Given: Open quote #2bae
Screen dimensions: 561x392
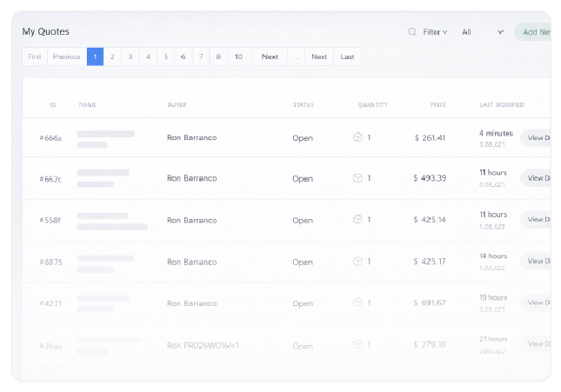Looking at the screenshot, I should tap(50, 346).
